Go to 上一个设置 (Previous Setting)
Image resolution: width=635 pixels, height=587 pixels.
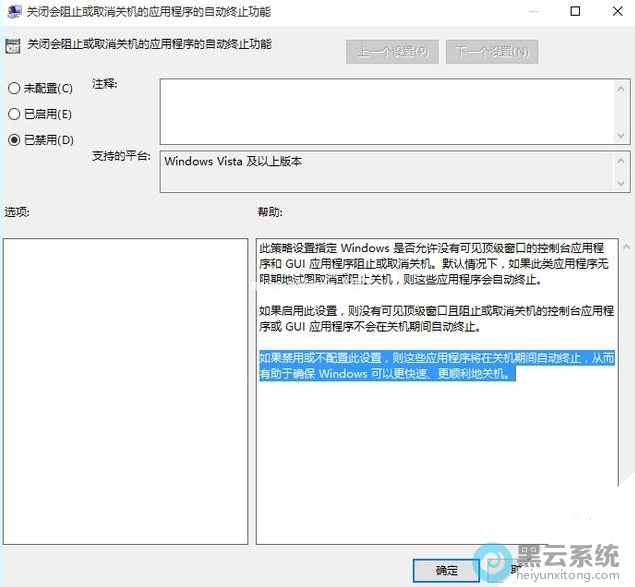[x=392, y=51]
